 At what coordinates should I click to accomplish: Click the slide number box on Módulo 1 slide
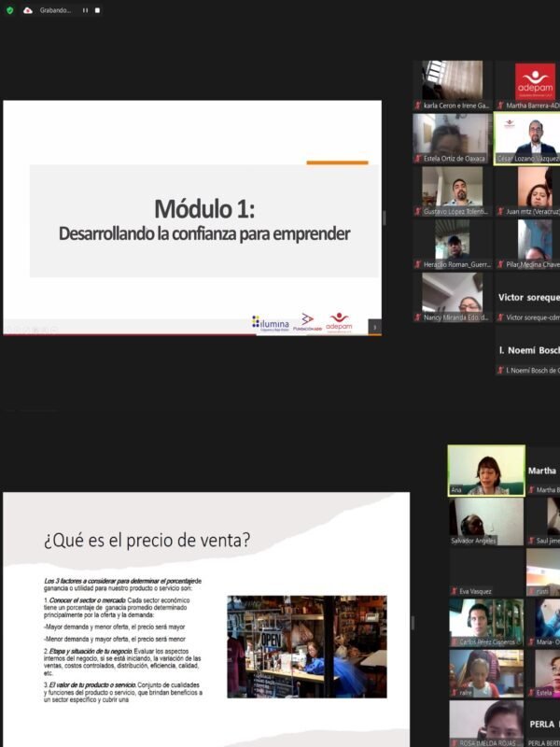375,327
